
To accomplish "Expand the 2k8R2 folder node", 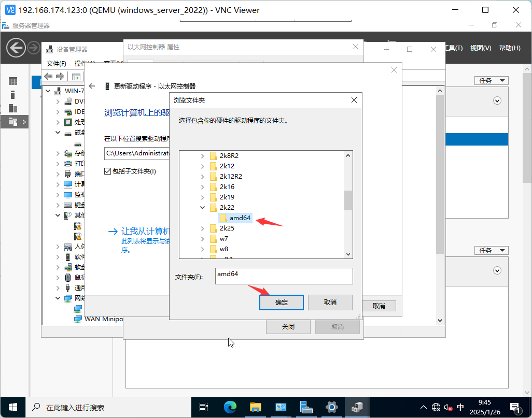I will coord(203,156).
